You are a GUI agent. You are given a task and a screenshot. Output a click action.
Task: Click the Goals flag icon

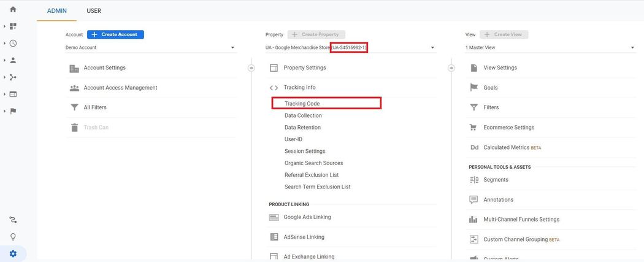coord(474,88)
